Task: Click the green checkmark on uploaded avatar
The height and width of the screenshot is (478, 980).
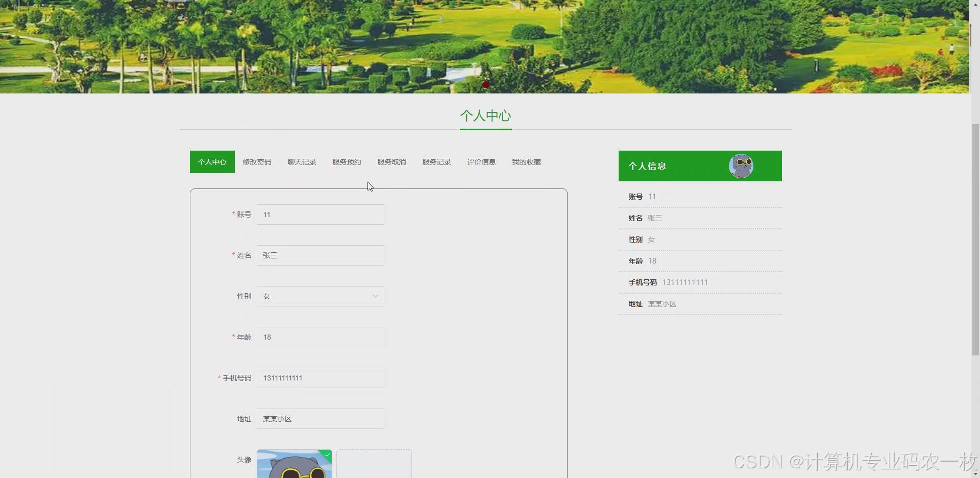Action: coord(327,455)
